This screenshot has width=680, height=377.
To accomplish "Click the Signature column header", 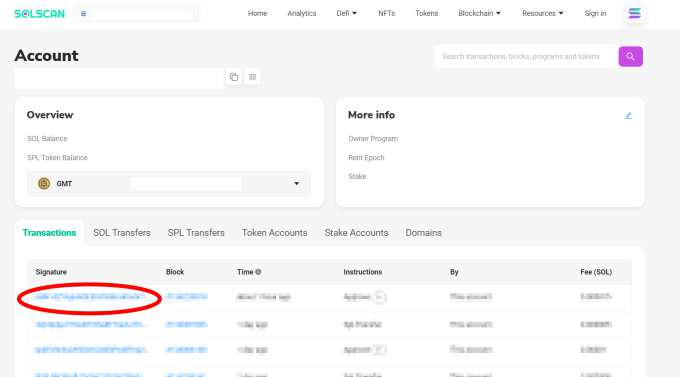I will click(51, 272).
